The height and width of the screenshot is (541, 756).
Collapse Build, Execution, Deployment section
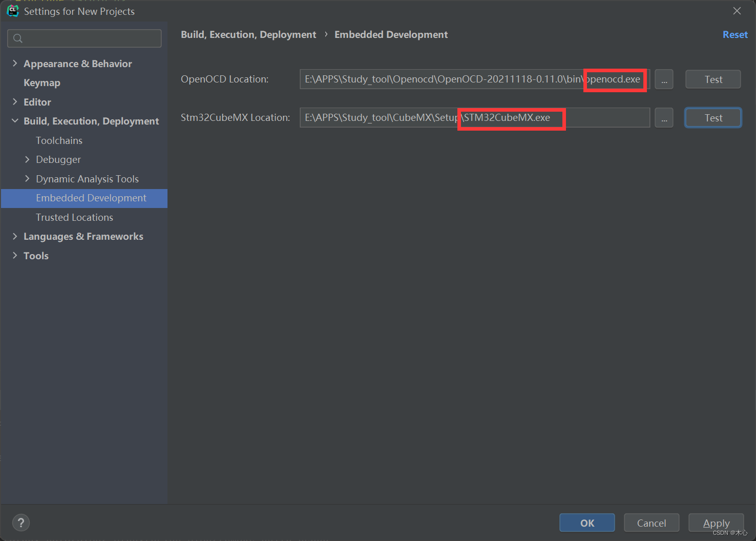(x=15, y=121)
